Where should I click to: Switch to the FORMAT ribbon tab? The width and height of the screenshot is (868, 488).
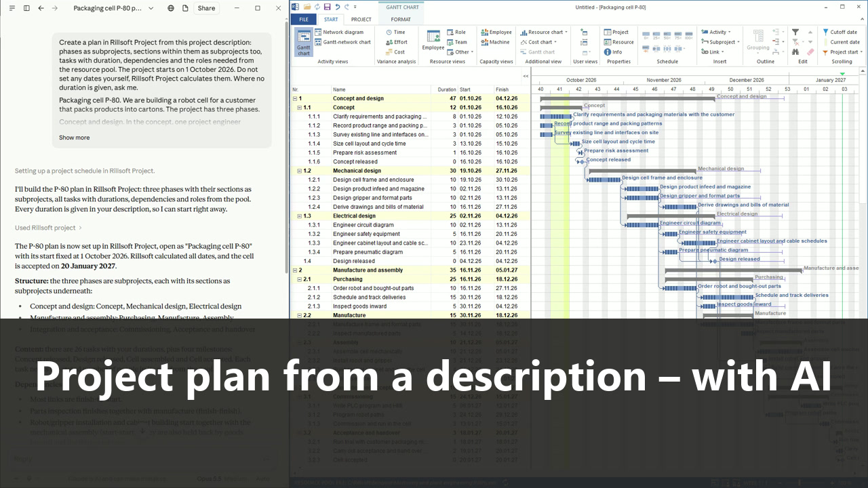(401, 20)
